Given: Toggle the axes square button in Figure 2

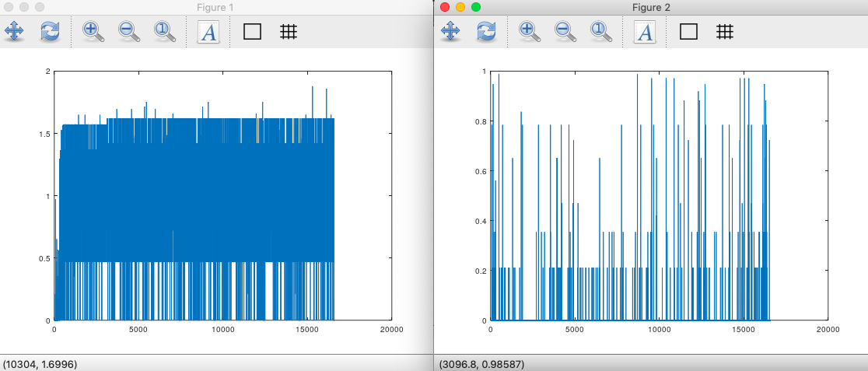Looking at the screenshot, I should [x=688, y=31].
